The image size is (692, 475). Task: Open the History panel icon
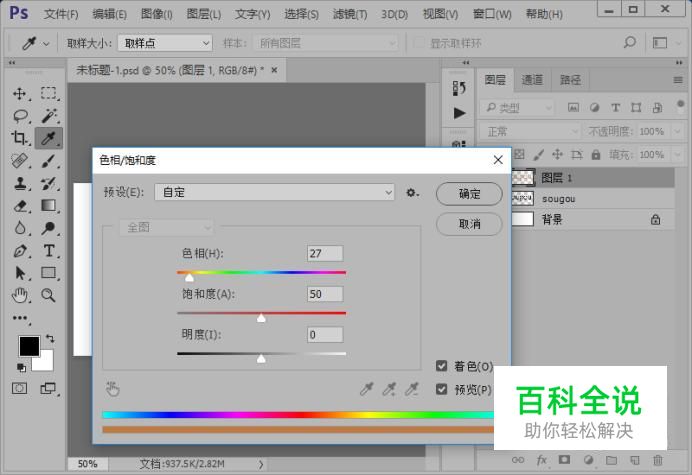[459, 88]
